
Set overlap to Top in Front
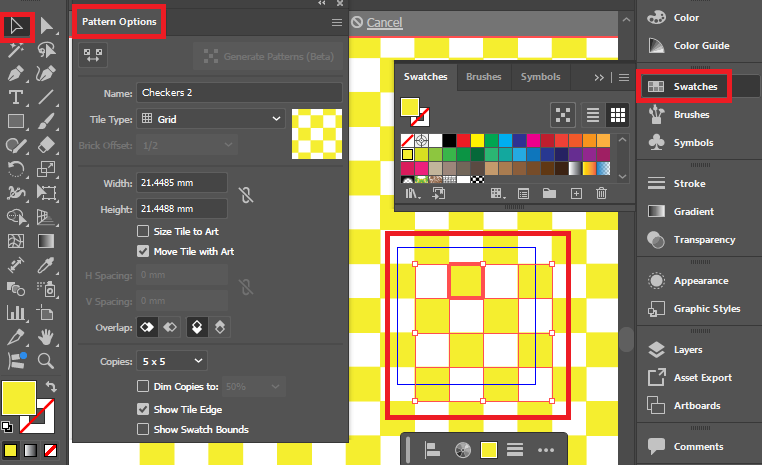pos(197,327)
